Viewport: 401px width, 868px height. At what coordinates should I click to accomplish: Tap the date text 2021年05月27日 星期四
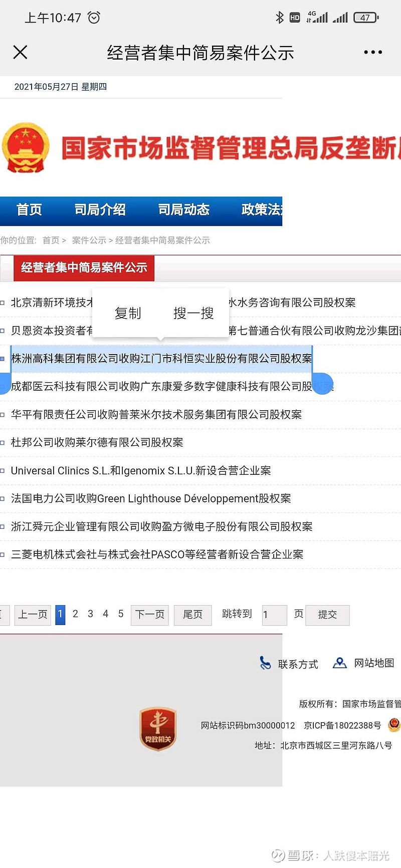[x=61, y=87]
